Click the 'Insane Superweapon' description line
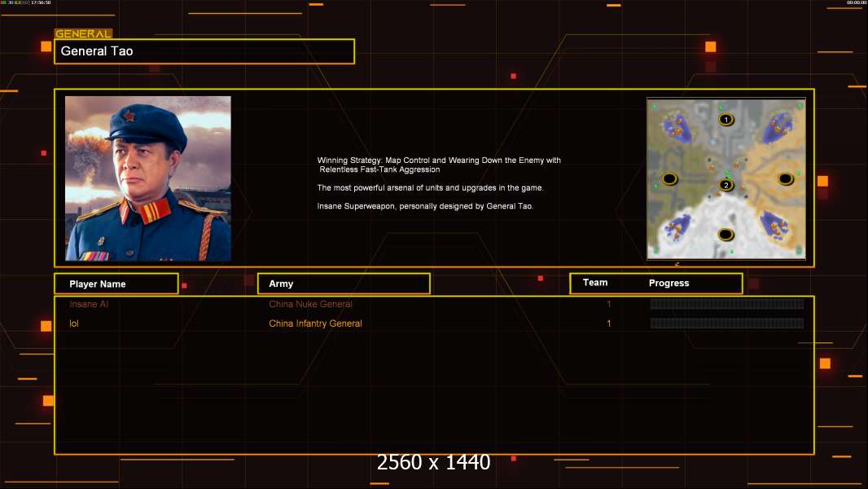The image size is (868, 489). [x=425, y=206]
